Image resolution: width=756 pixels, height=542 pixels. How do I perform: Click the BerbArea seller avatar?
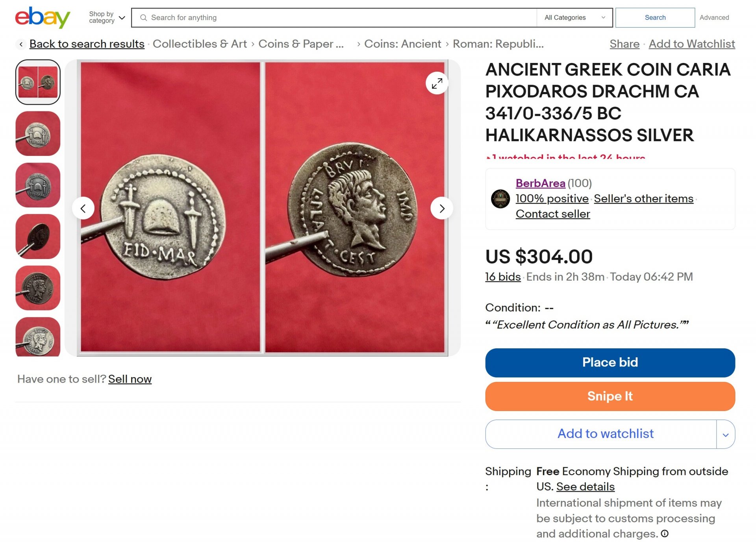pyautogui.click(x=500, y=199)
